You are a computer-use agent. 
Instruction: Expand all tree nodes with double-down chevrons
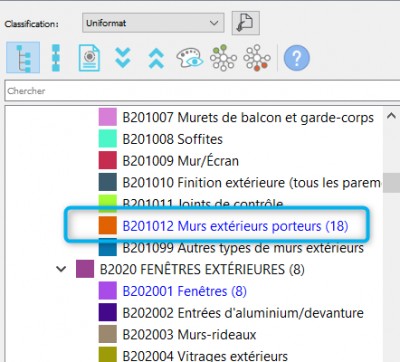123,58
